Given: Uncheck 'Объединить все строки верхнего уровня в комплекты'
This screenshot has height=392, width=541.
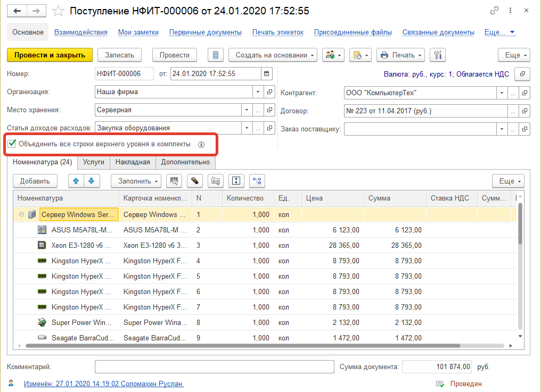Looking at the screenshot, I should pyautogui.click(x=12, y=144).
